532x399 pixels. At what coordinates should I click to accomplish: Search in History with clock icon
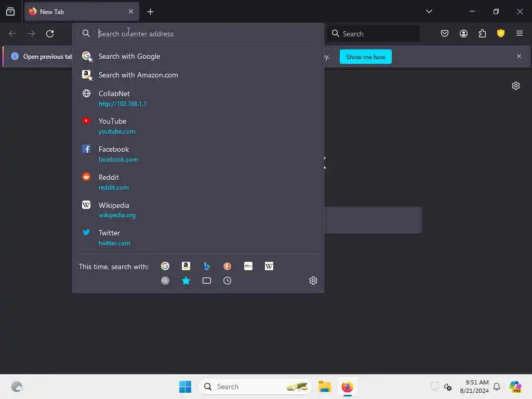click(228, 281)
